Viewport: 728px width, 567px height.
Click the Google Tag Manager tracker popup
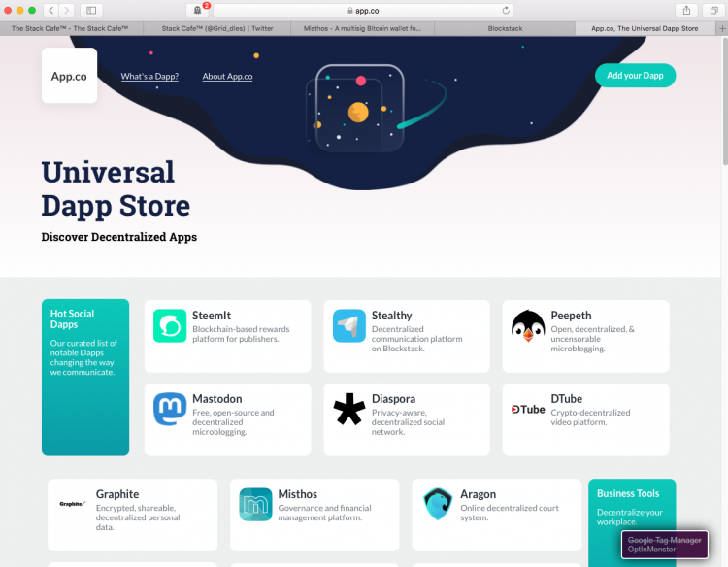(664, 545)
